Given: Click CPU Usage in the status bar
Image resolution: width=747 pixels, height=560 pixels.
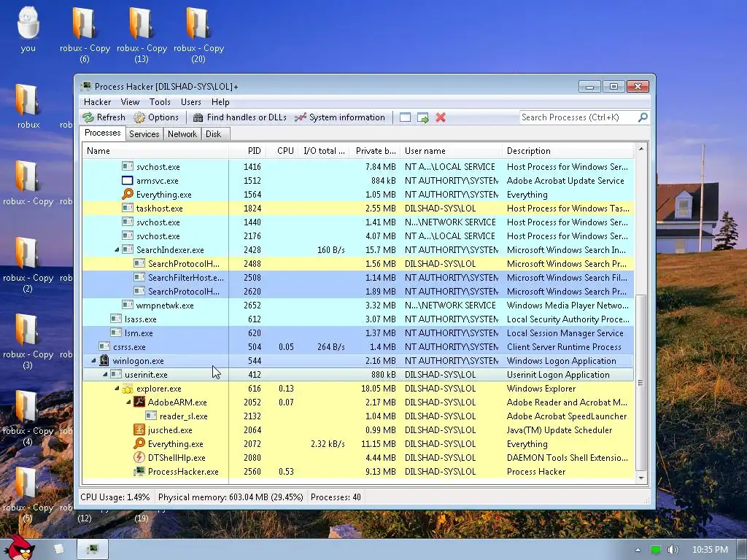Looking at the screenshot, I should 115,497.
